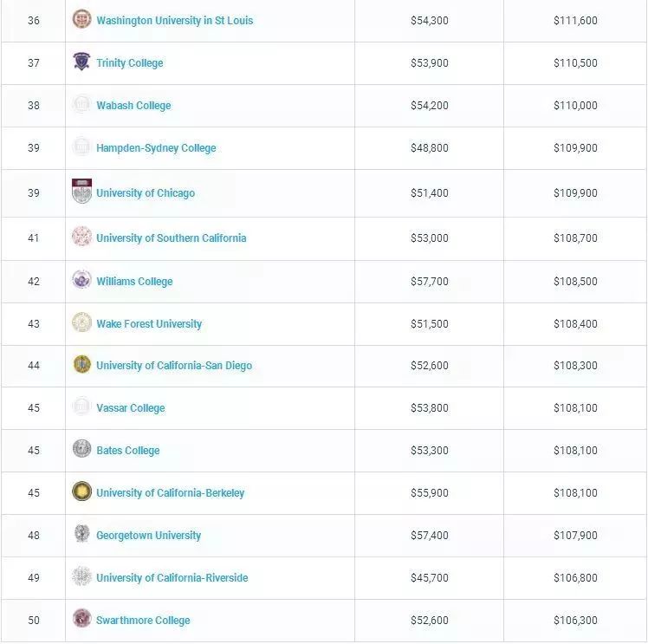
Task: Click the rank 50 cell
Action: pyautogui.click(x=34, y=621)
